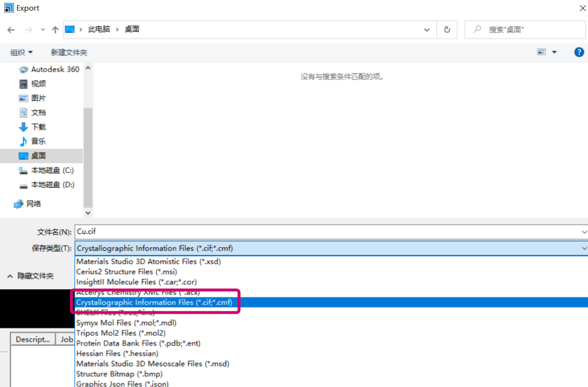
Task: Open the view options dropdown arrow
Action: (554, 52)
